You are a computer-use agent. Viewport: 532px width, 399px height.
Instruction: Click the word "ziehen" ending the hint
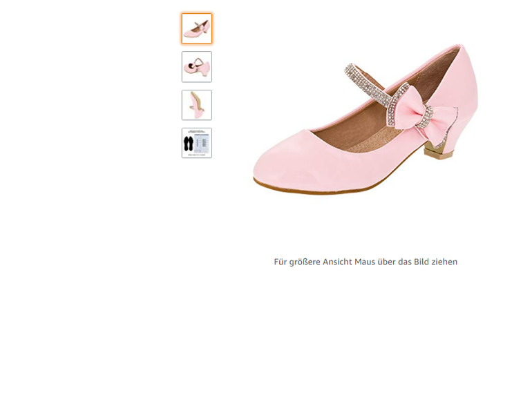(444, 262)
